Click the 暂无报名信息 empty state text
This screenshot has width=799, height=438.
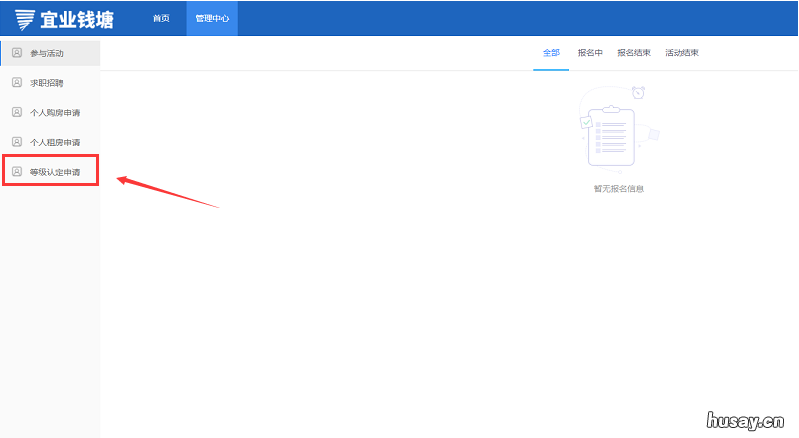pos(618,188)
